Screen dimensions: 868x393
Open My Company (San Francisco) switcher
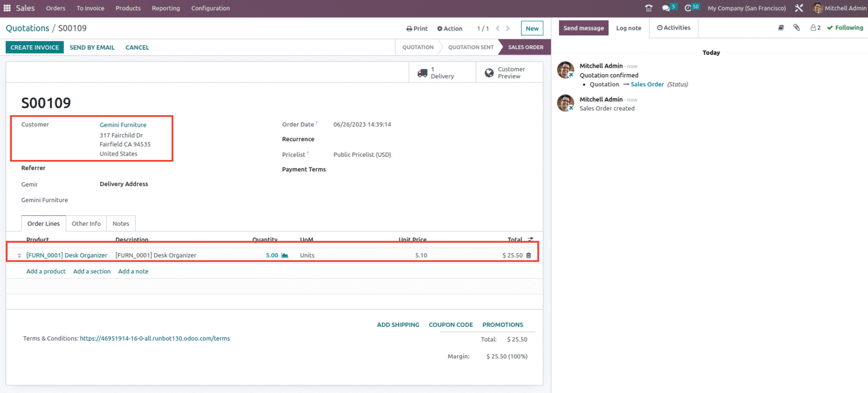click(746, 8)
